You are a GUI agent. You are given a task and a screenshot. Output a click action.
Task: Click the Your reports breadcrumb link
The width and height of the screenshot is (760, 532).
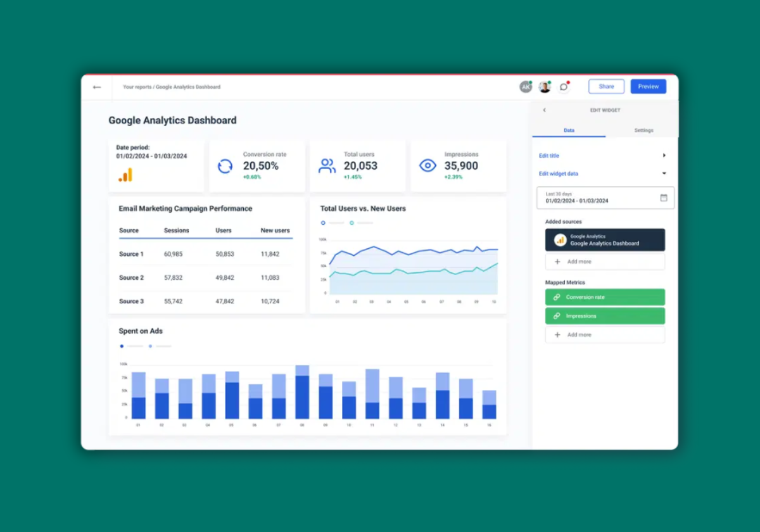[x=137, y=87]
